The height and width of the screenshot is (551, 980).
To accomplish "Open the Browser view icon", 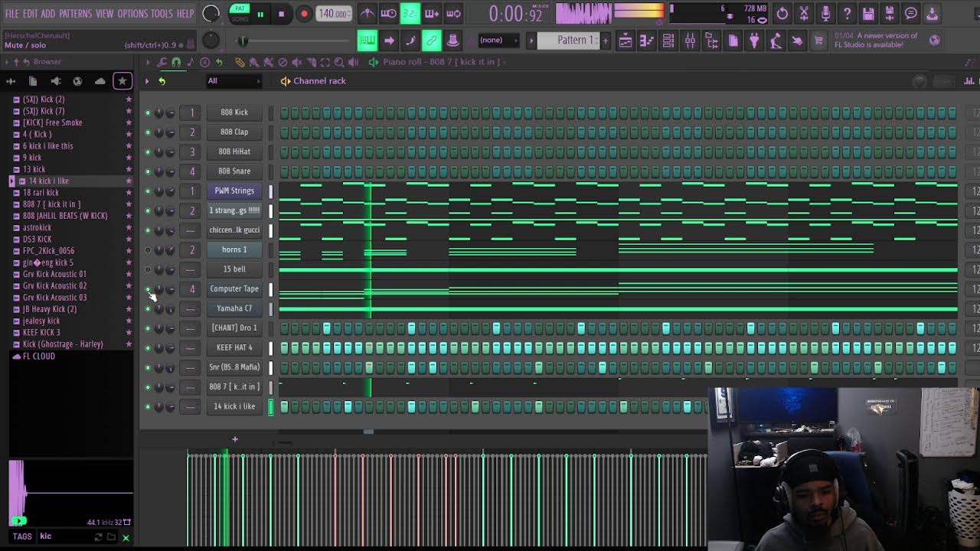I will 711,41.
